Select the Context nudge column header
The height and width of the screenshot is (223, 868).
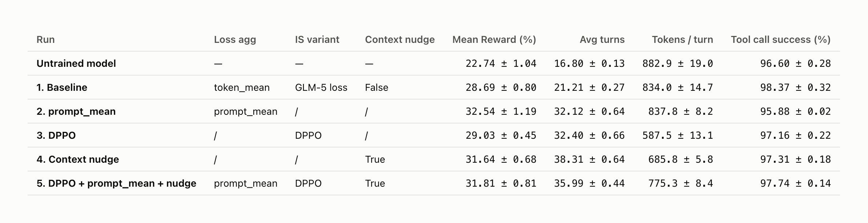(399, 40)
